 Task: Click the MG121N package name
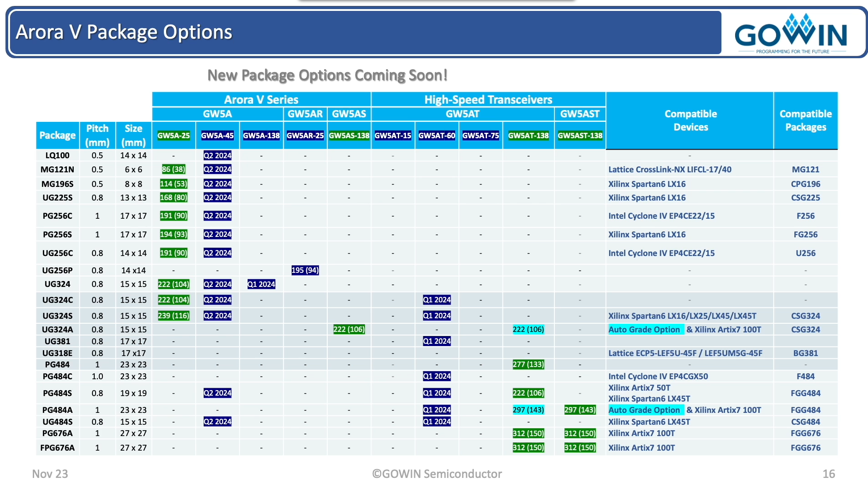(x=57, y=170)
